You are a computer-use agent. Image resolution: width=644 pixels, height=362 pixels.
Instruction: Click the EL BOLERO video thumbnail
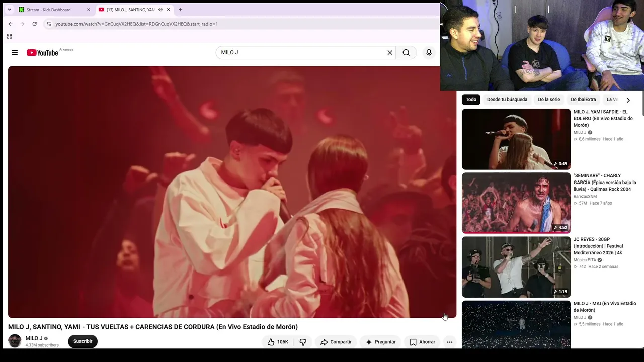click(x=516, y=139)
